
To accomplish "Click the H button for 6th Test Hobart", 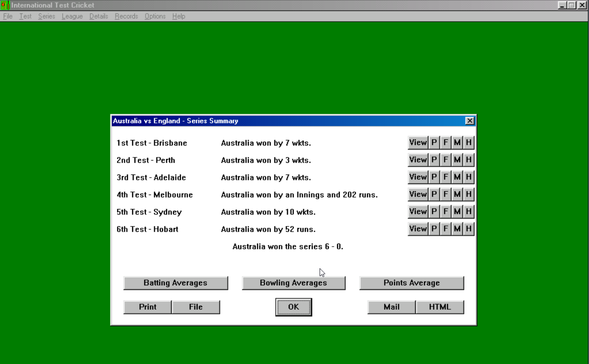I will (468, 229).
